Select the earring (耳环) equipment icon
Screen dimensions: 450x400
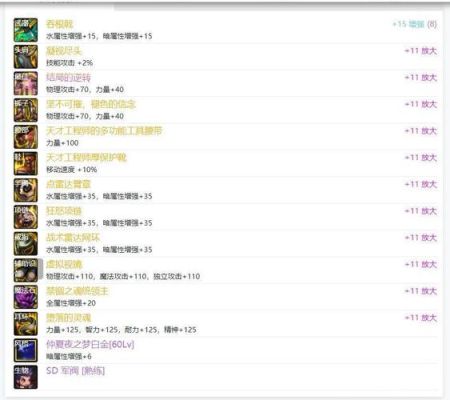tap(26, 323)
